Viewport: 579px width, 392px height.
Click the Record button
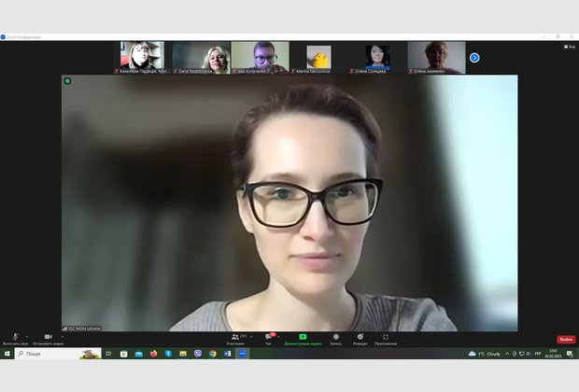[x=336, y=339]
